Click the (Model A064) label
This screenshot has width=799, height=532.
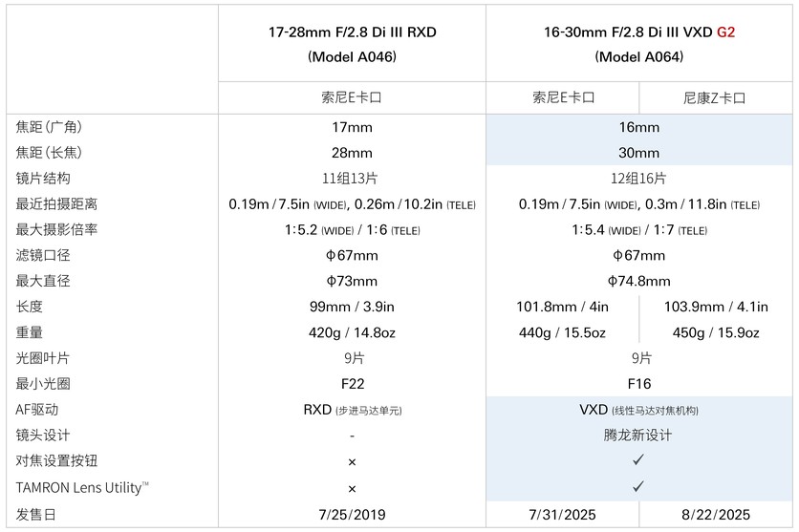(638, 57)
